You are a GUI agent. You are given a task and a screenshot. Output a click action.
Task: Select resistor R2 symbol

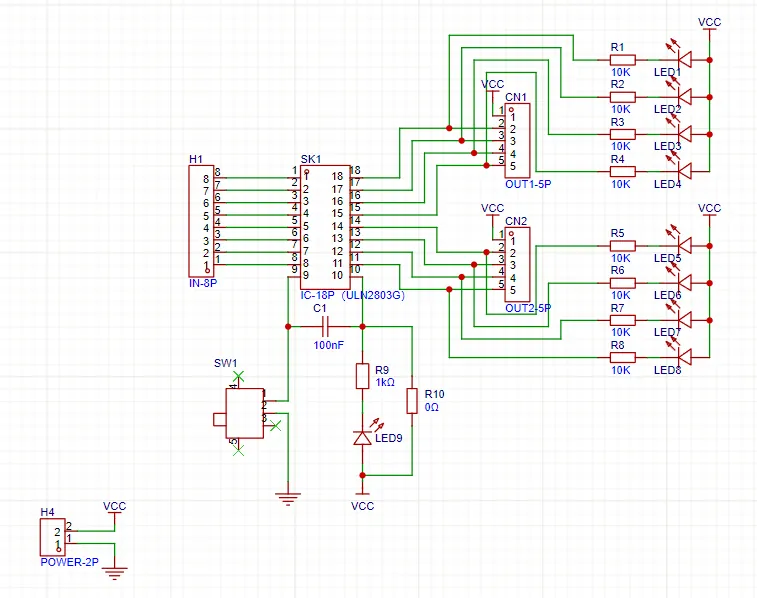623,97
